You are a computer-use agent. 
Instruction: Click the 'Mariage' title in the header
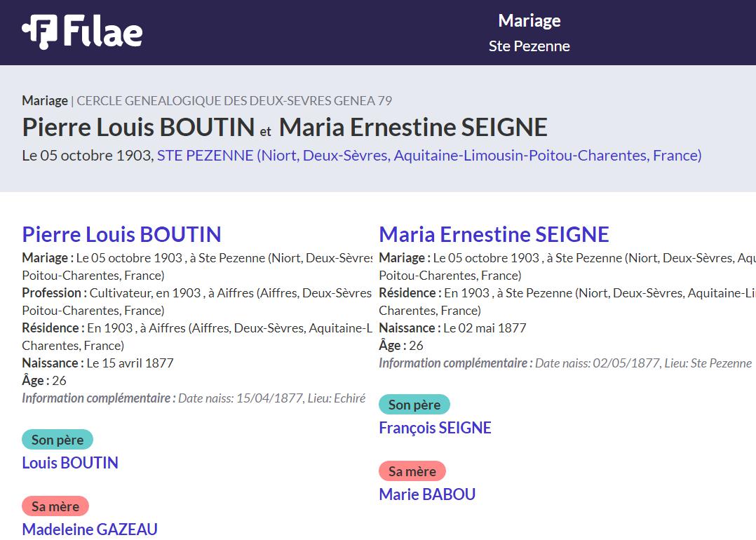pyautogui.click(x=529, y=21)
